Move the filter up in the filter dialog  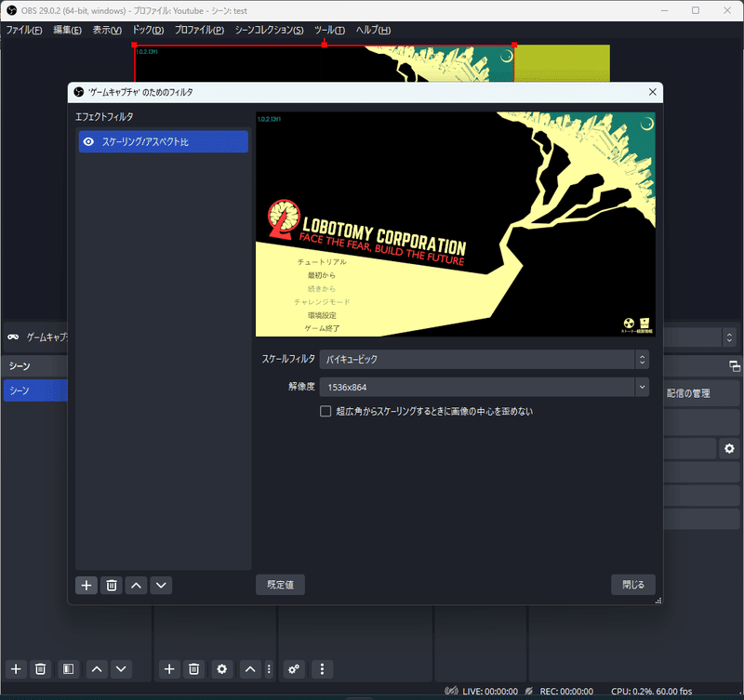(x=136, y=586)
